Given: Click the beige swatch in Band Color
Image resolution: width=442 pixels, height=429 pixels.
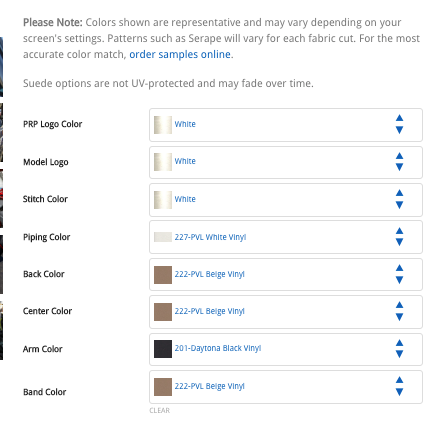Looking at the screenshot, I should pyautogui.click(x=163, y=387).
